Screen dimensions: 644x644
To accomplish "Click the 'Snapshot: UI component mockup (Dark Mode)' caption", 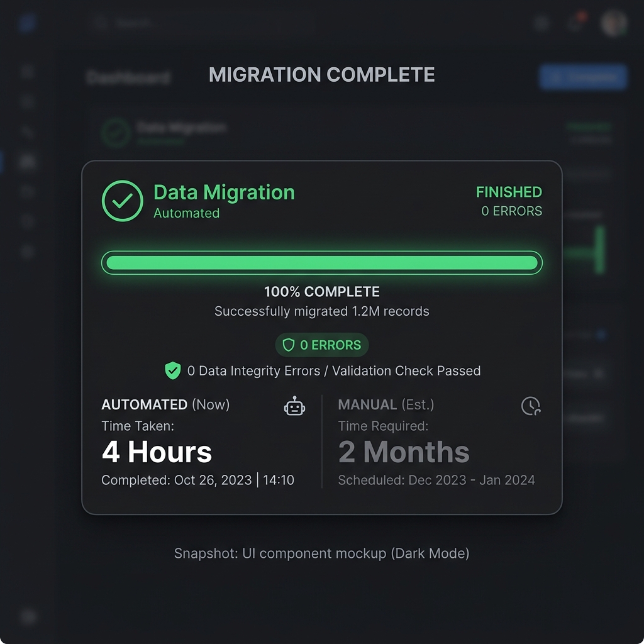I will [321, 553].
